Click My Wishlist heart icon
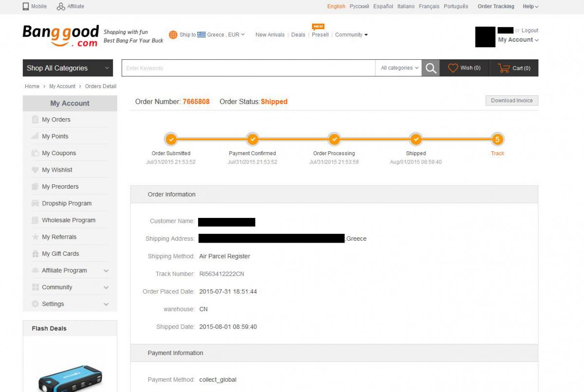The width and height of the screenshot is (584, 392). 35,170
